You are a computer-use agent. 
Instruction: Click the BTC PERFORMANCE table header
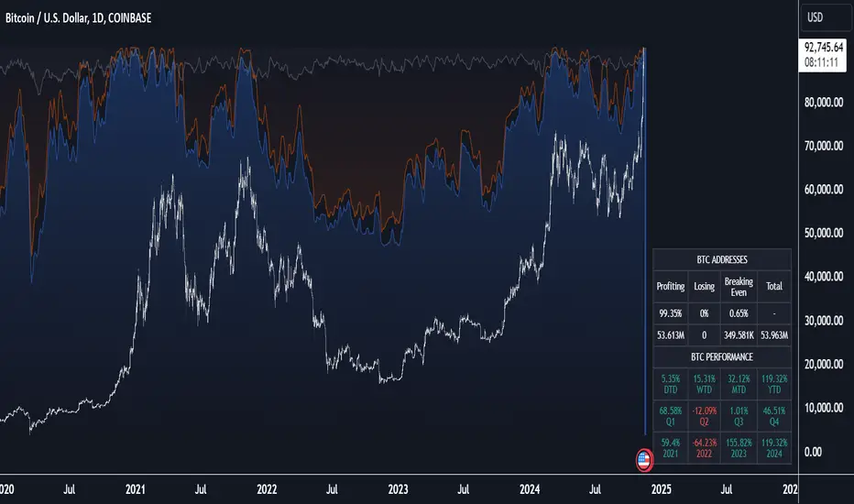coord(722,356)
